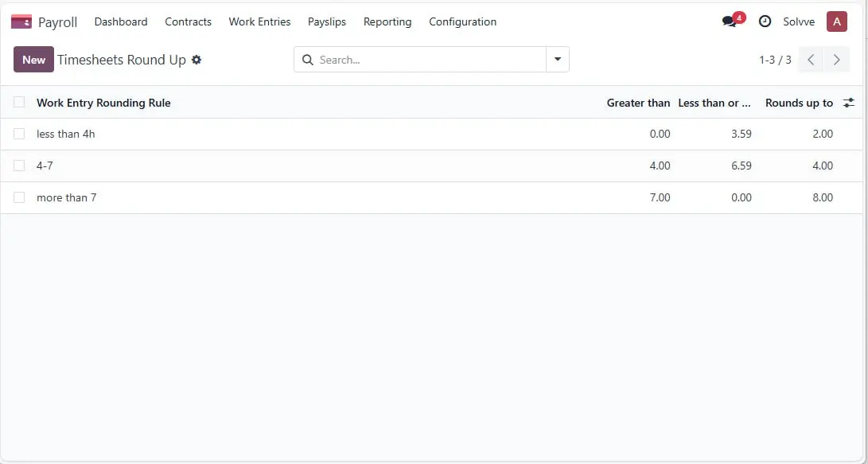Go to the previous page arrow
868x464 pixels.
810,60
